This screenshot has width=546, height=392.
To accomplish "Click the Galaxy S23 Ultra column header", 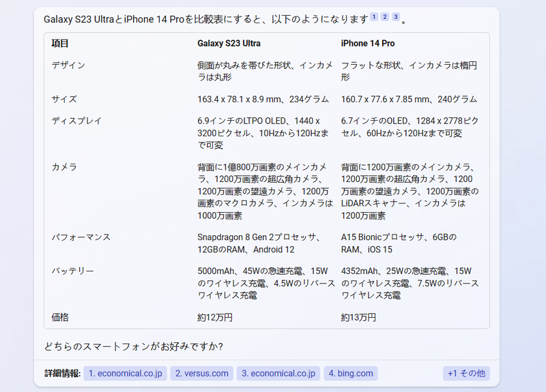I will click(x=229, y=44).
